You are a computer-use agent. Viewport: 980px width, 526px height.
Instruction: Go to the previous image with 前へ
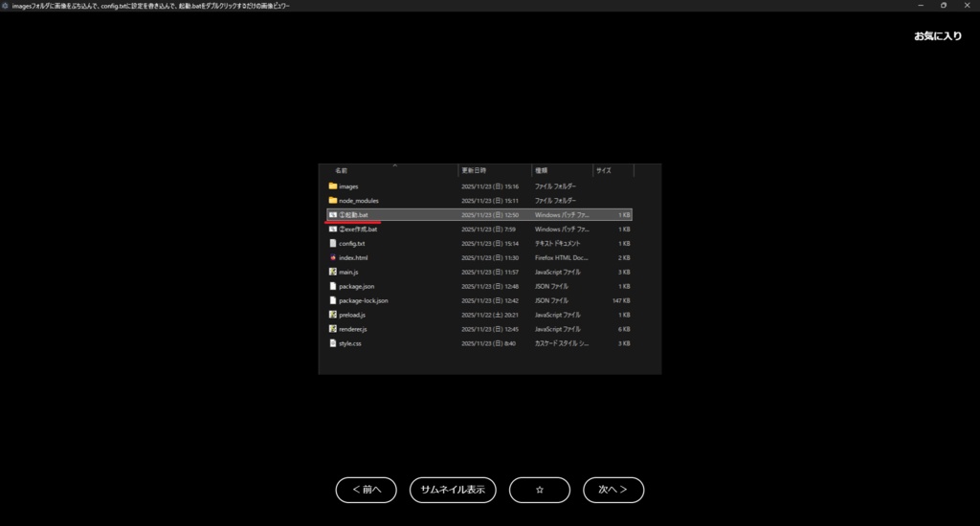(367, 490)
